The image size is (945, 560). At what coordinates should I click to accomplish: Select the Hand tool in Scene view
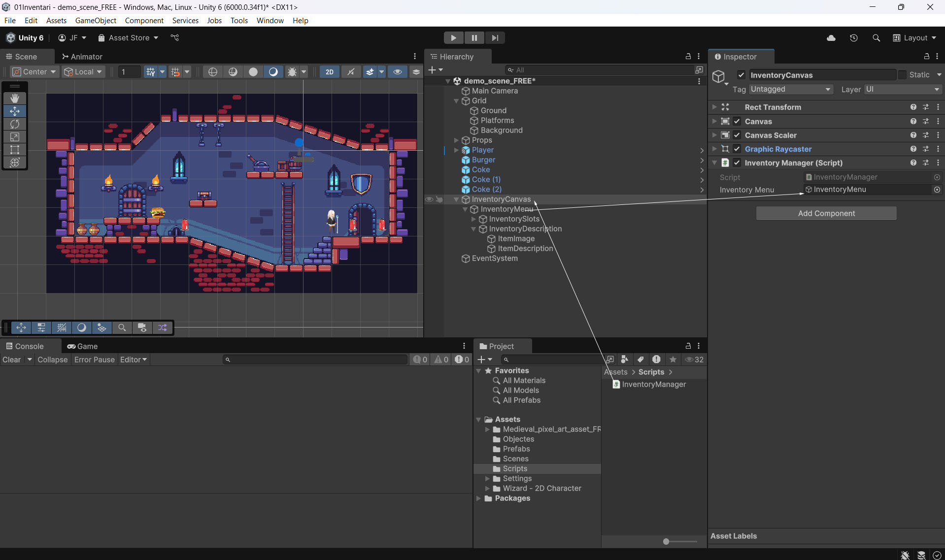tap(15, 98)
